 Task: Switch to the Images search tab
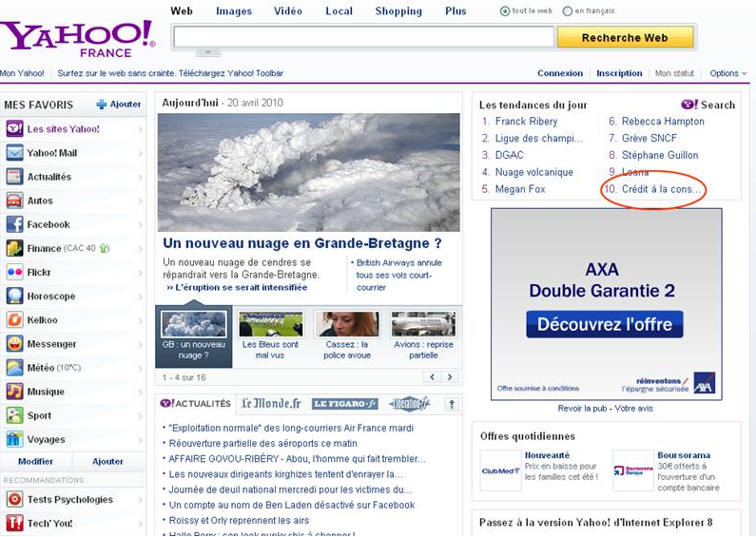(234, 11)
